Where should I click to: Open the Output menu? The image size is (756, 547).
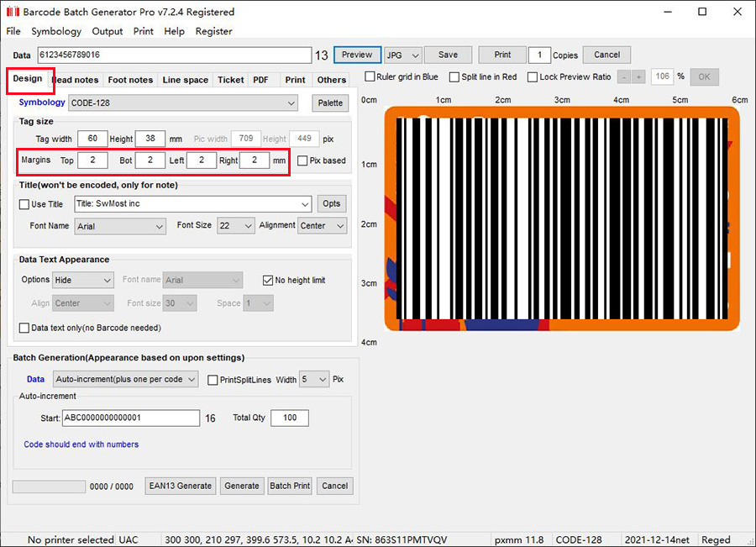pos(107,31)
